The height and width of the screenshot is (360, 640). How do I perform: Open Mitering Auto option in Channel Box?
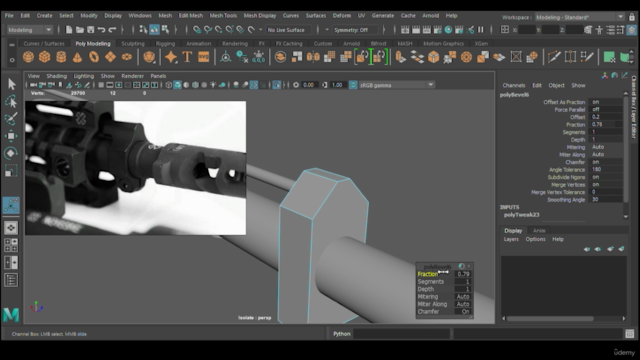pos(606,147)
